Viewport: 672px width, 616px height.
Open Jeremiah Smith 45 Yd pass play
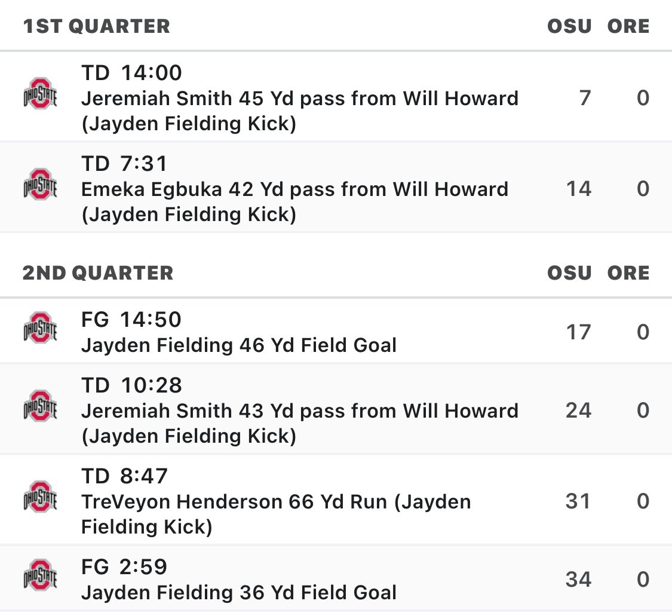[299, 98]
